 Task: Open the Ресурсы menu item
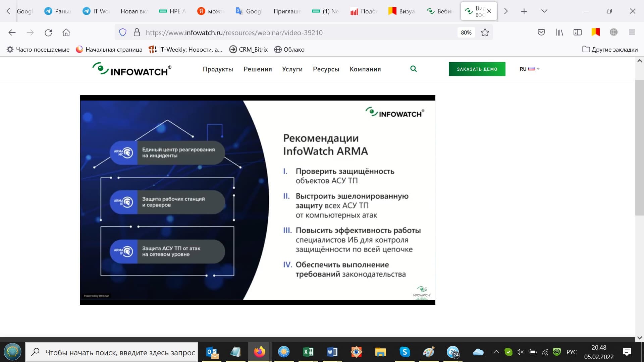pos(326,69)
